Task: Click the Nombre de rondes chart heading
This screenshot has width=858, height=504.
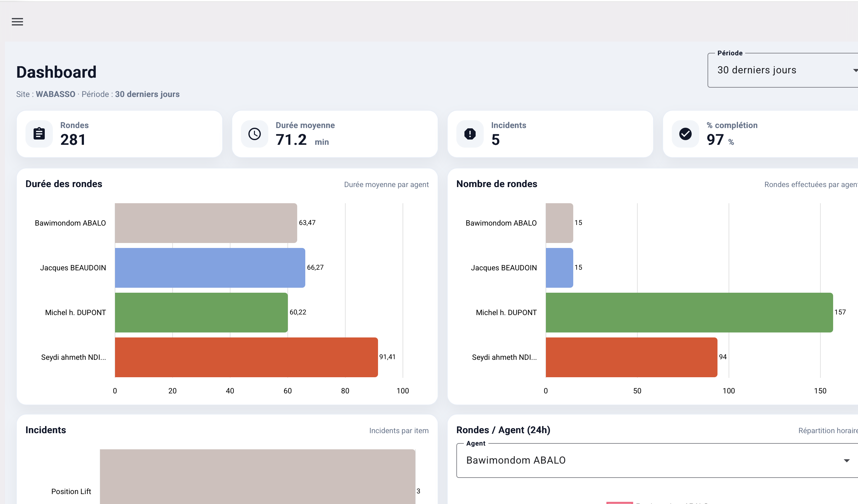Action: pos(496,184)
